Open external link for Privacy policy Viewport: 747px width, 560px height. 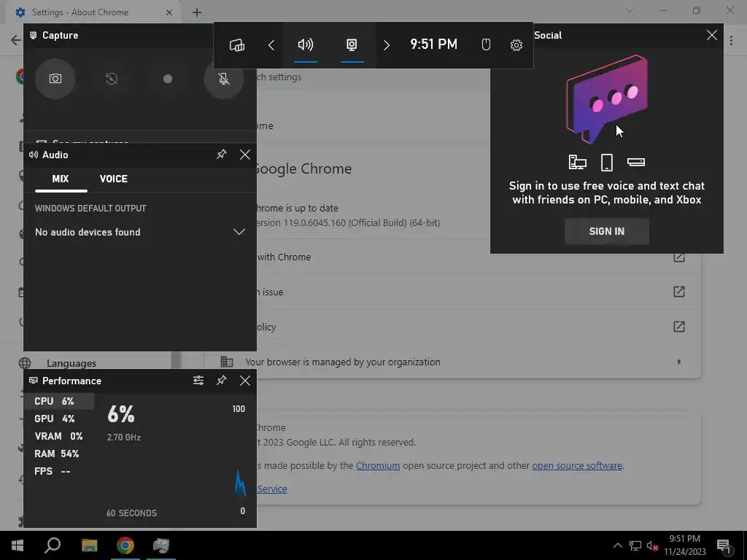pos(679,327)
